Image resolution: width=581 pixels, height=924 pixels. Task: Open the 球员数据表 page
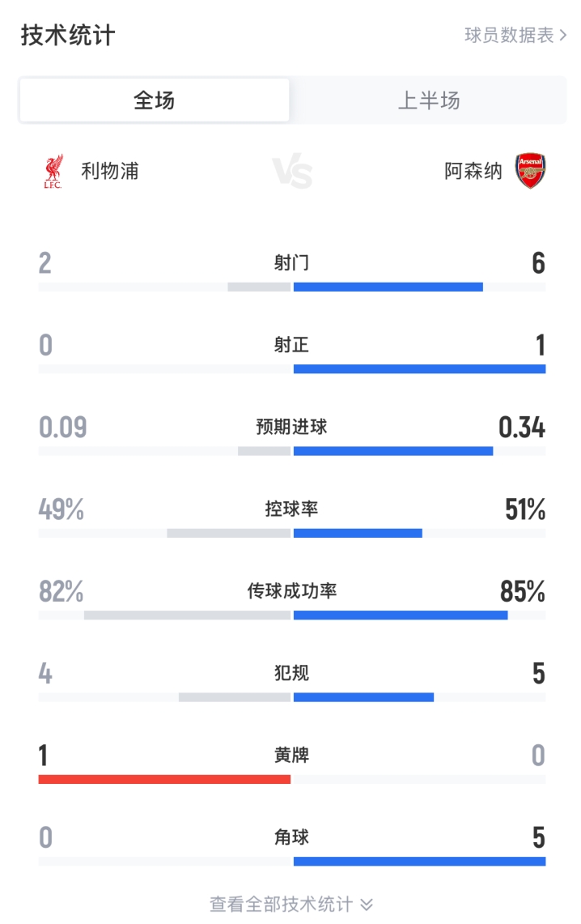tap(510, 34)
